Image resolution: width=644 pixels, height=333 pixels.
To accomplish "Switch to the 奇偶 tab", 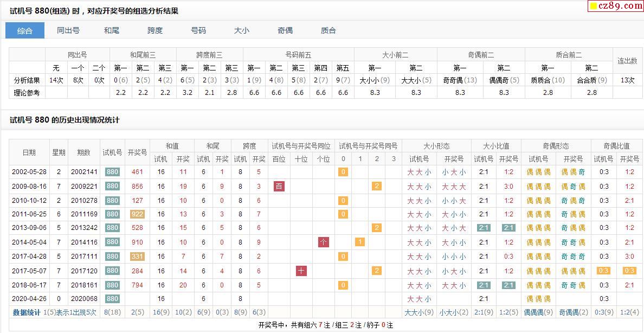I will 285,30.
